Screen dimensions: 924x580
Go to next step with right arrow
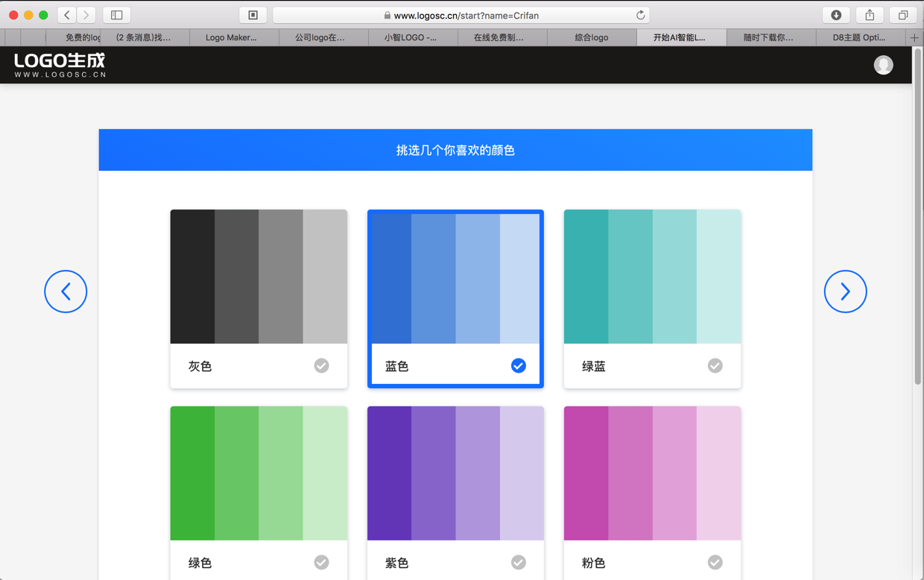click(845, 291)
